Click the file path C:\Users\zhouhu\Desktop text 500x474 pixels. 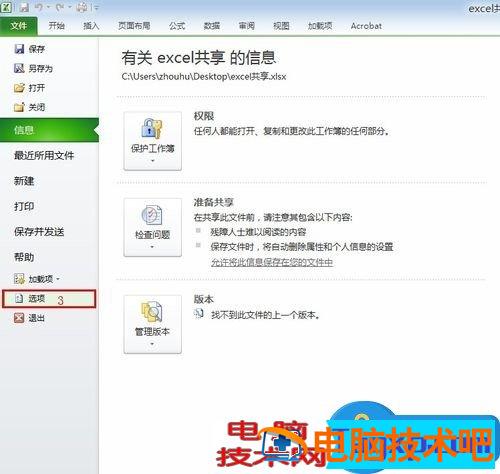point(204,76)
